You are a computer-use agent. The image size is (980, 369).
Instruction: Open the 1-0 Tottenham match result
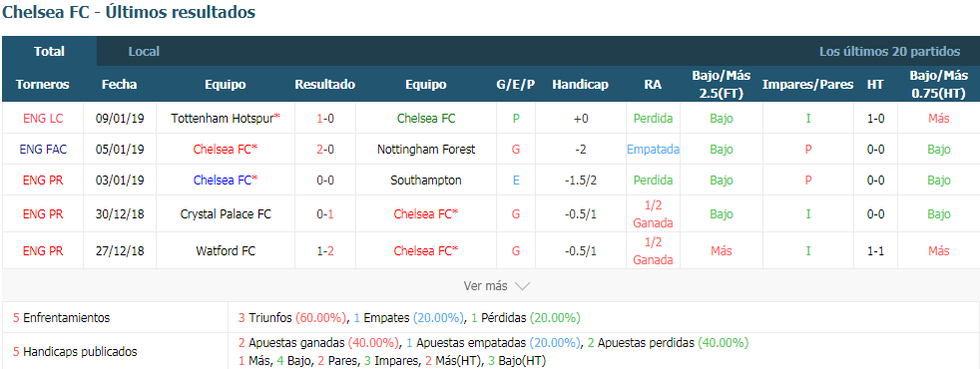(325, 118)
